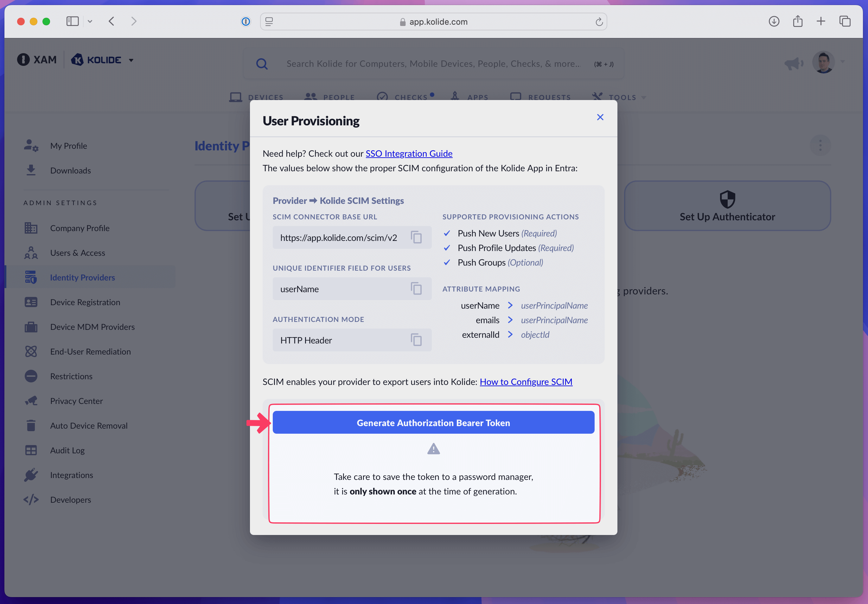Viewport: 868px width, 604px height.
Task: Copy the HTTP Header authentication mode
Action: pyautogui.click(x=416, y=340)
